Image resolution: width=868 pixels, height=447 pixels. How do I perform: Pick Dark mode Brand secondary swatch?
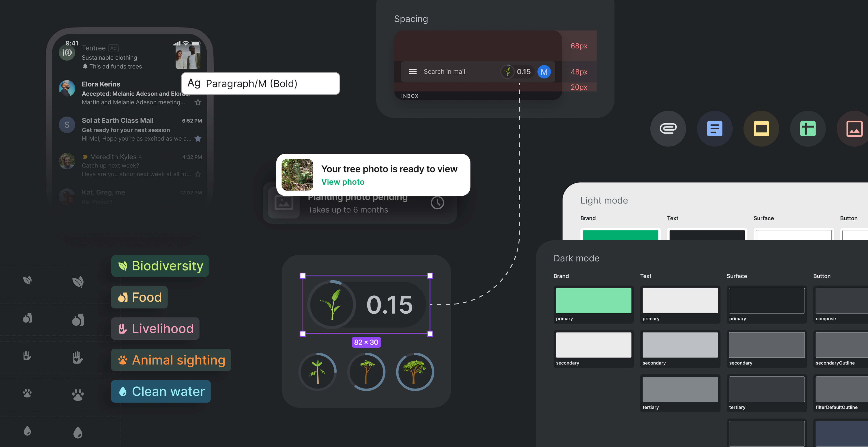593,345
